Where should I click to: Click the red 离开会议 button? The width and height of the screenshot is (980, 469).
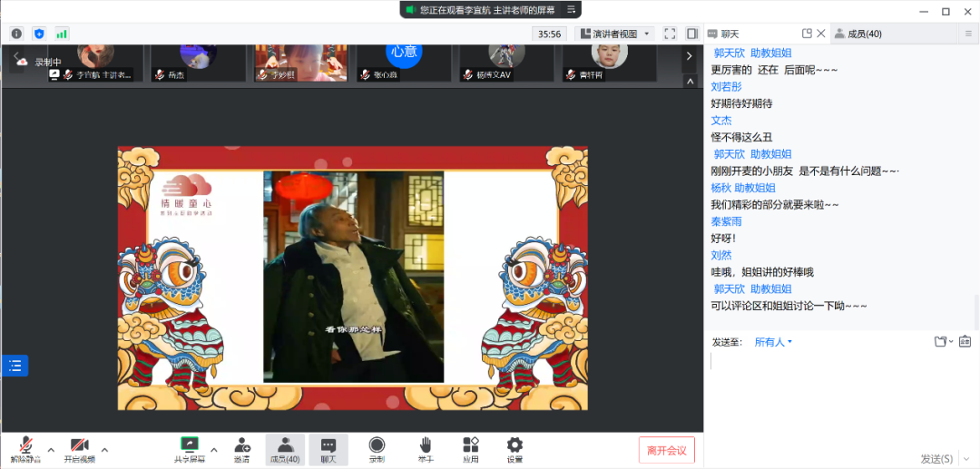(667, 450)
